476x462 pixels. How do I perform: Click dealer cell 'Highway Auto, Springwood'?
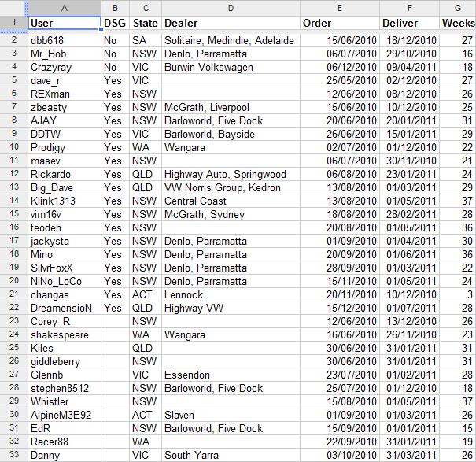coord(231,174)
